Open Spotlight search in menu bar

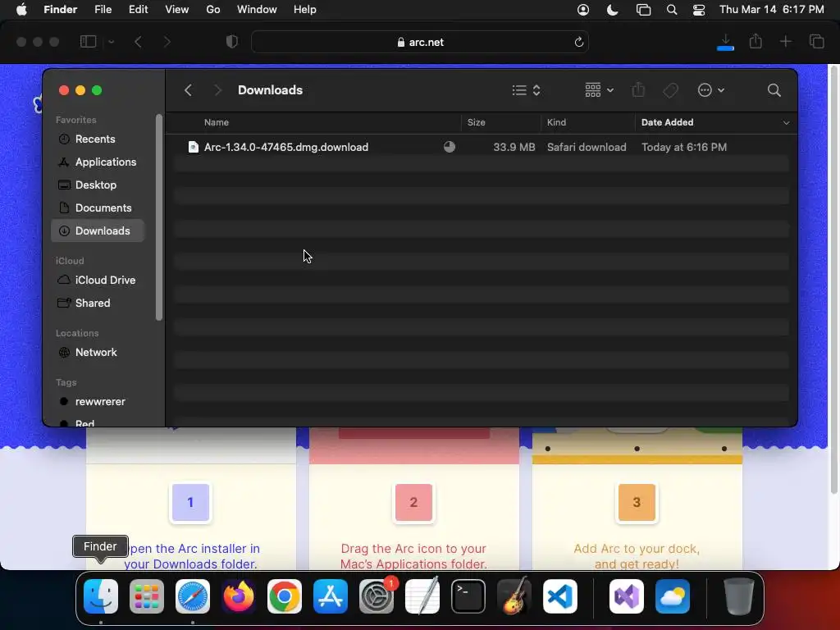coord(671,10)
